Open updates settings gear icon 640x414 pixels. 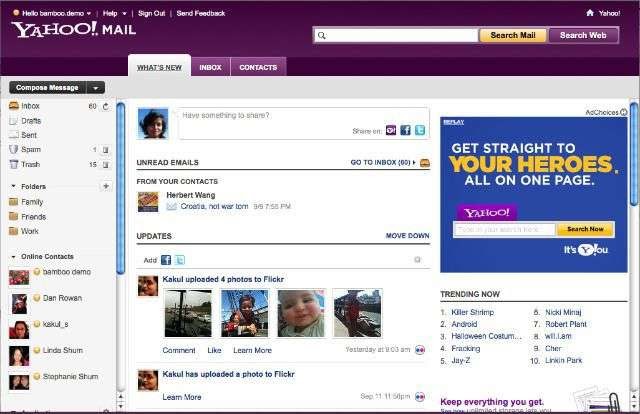[417, 260]
